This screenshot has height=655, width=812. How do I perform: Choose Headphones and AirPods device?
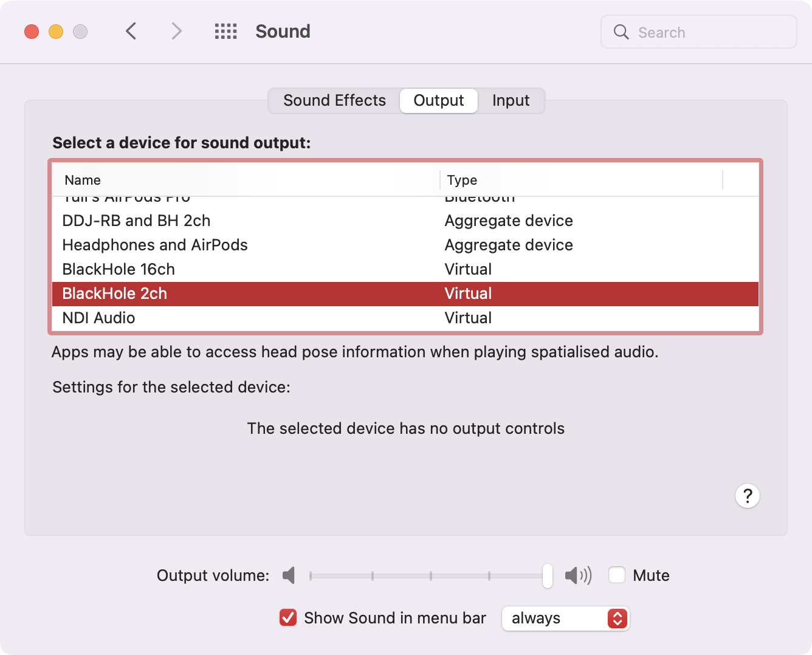155,245
